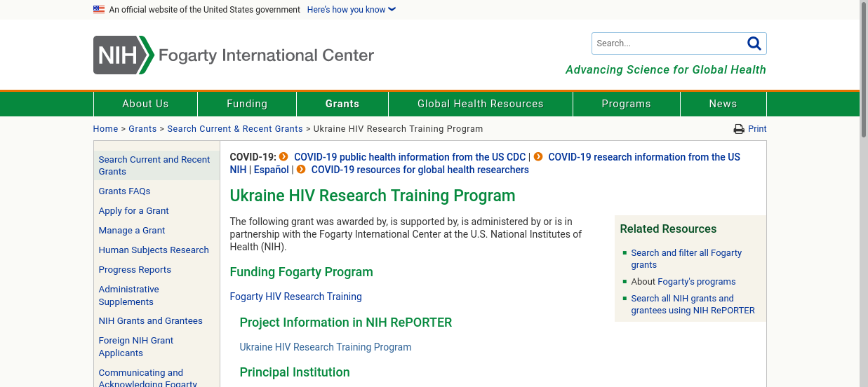Click Search Current & Recent Grants breadcrumb
The height and width of the screenshot is (387, 868).
tap(235, 129)
